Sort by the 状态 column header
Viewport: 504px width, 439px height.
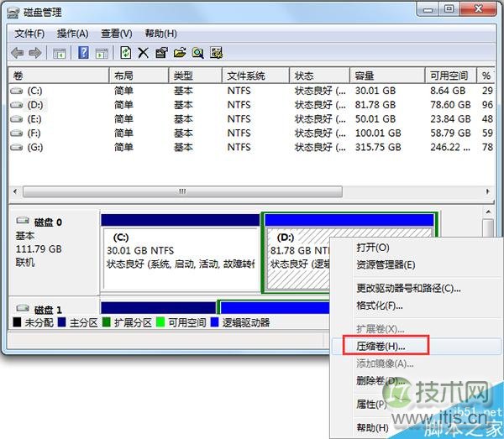[319, 76]
